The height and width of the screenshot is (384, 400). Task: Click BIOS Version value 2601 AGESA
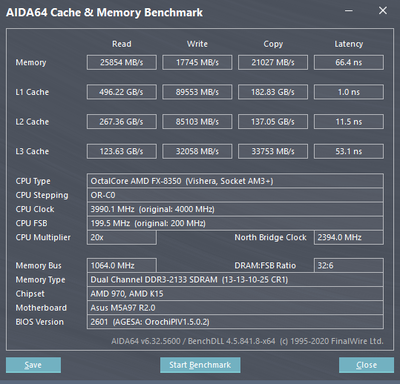235,322
